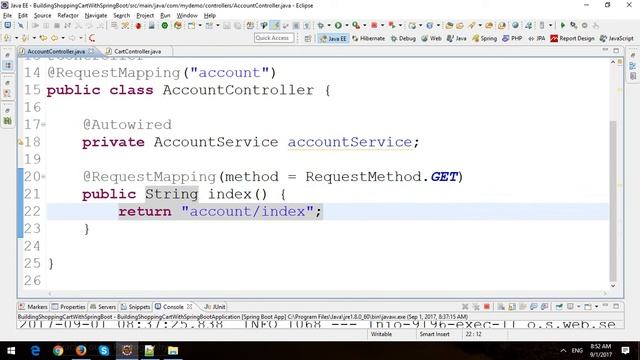The height and width of the screenshot is (360, 640).
Task: Click the warning marker on line 18
Action: (x=20, y=142)
